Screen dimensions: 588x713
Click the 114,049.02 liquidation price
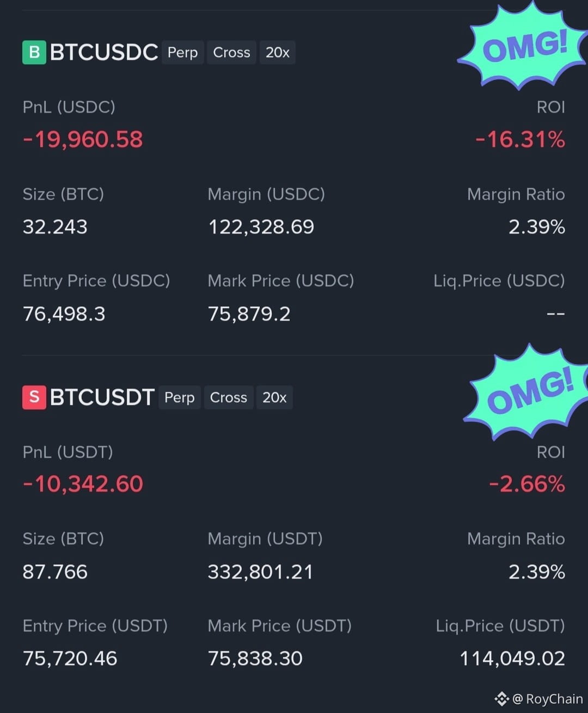pyautogui.click(x=512, y=659)
